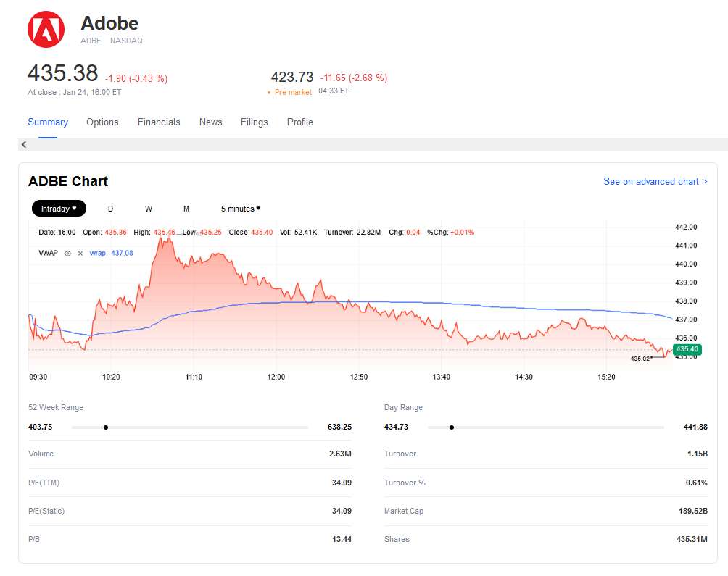Remove the VWAP indicator with the X icon
728x576 pixels.
80,254
